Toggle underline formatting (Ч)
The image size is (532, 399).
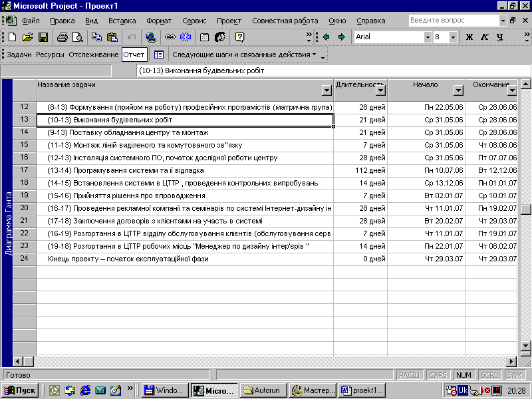(500, 37)
